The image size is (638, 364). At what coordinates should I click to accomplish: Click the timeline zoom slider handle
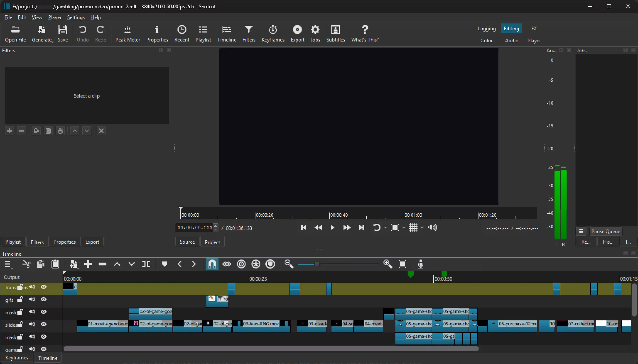click(x=317, y=264)
